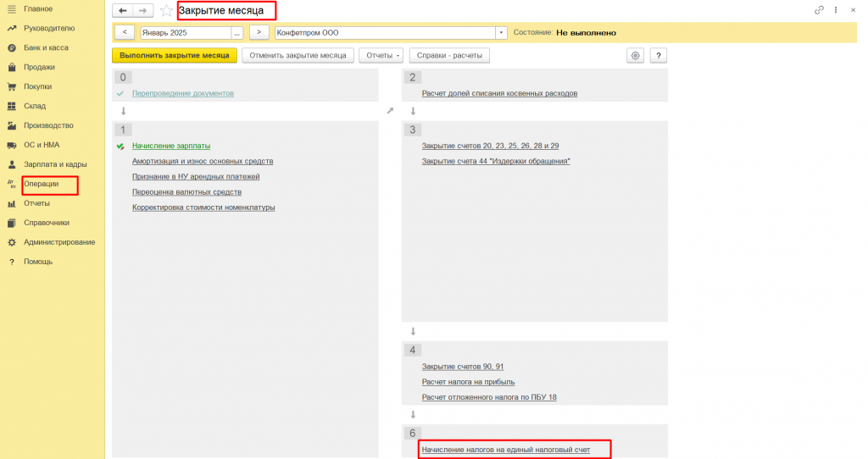Image resolution: width=868 pixels, height=459 pixels.
Task: Open settings with the toolbar gear button
Action: [x=636, y=55]
